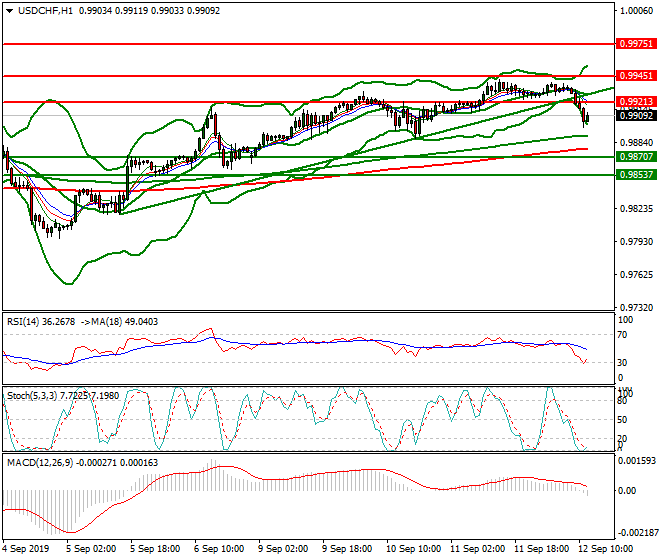Select the 0.98707 green price level label

[x=636, y=157]
